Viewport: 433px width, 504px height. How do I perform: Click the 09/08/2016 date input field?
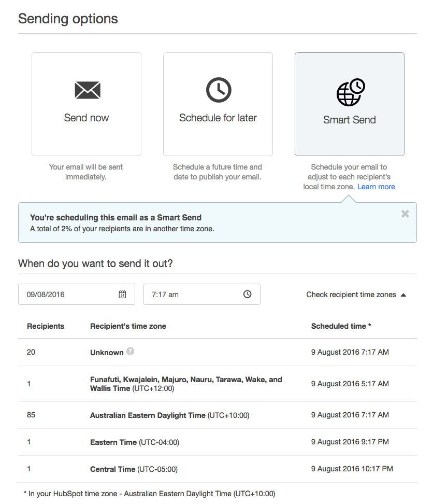(x=76, y=294)
